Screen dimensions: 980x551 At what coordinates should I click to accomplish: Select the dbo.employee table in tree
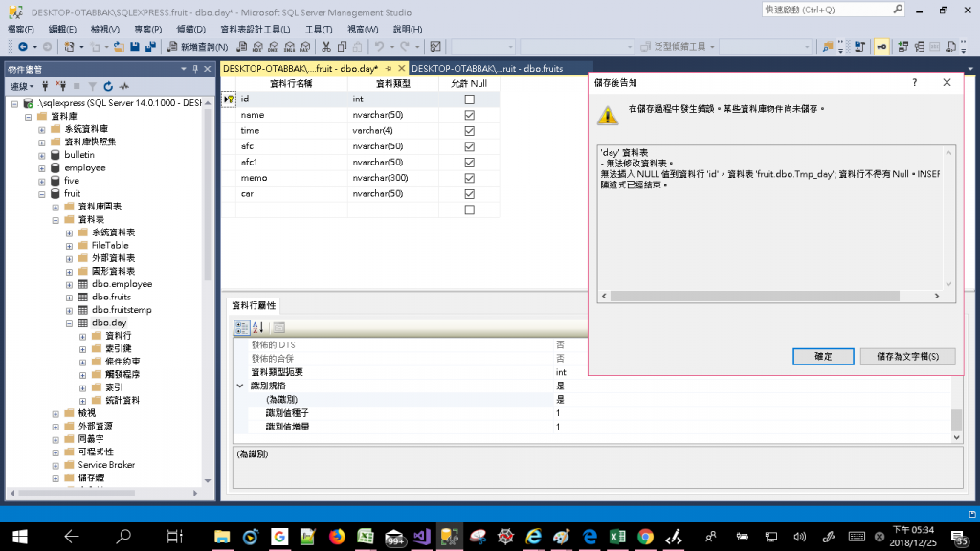[x=122, y=284]
